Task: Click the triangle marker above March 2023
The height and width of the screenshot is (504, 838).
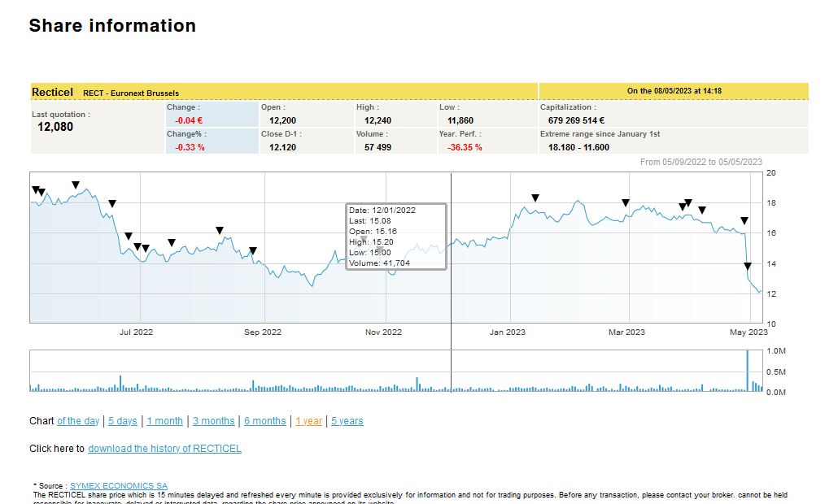Action: click(x=626, y=202)
